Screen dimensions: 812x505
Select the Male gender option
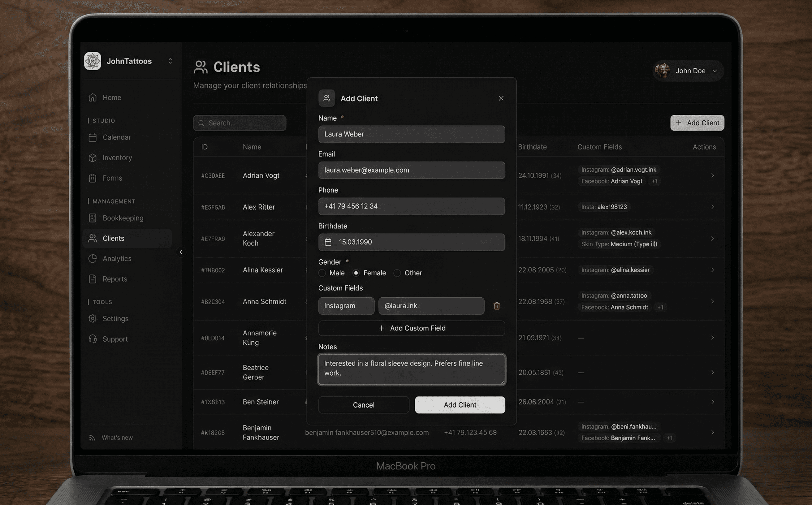(x=322, y=273)
